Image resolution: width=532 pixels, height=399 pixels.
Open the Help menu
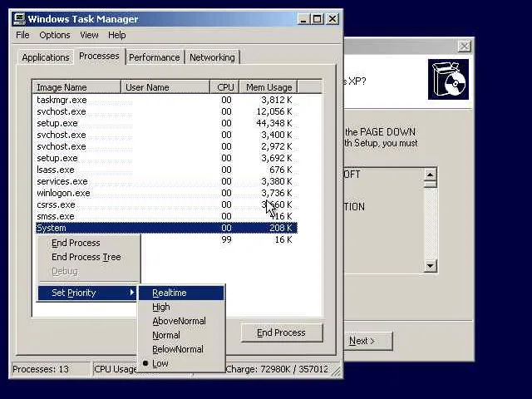click(x=116, y=35)
